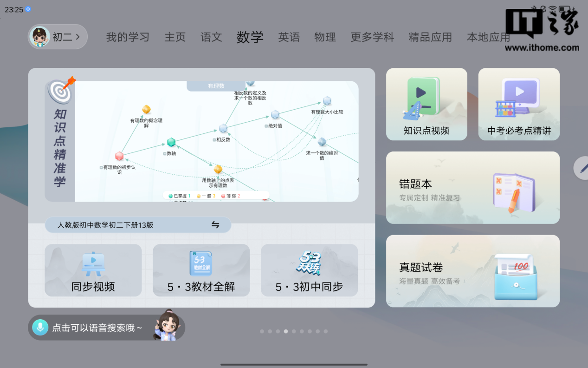Open 知识点视频 video lessons
The height and width of the screenshot is (368, 588).
(426, 105)
